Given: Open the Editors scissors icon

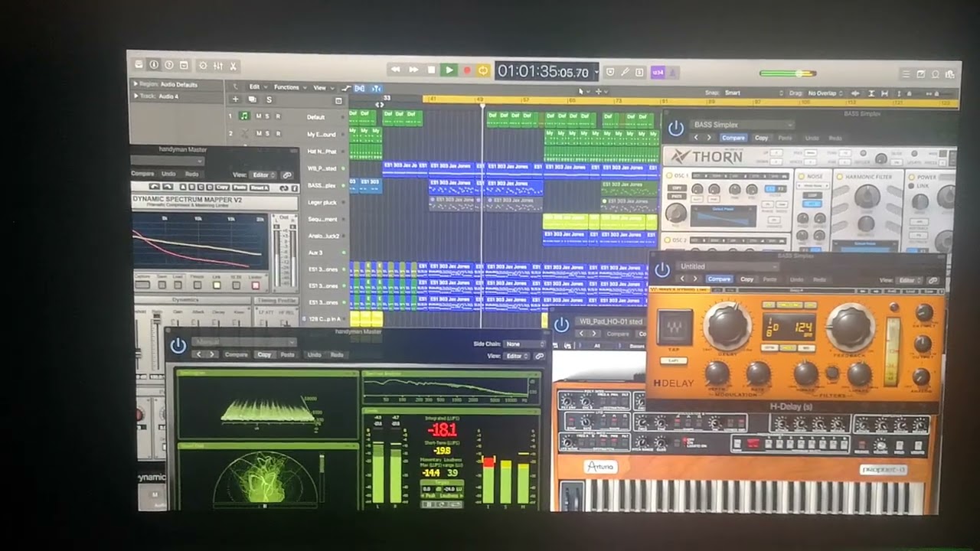Looking at the screenshot, I should 234,66.
